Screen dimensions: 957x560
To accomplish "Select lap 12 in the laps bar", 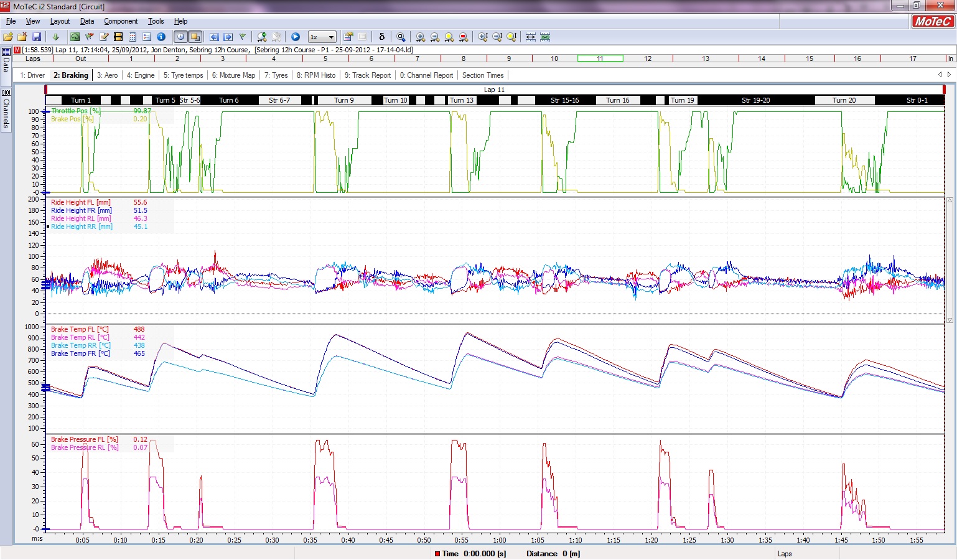I will 648,58.
